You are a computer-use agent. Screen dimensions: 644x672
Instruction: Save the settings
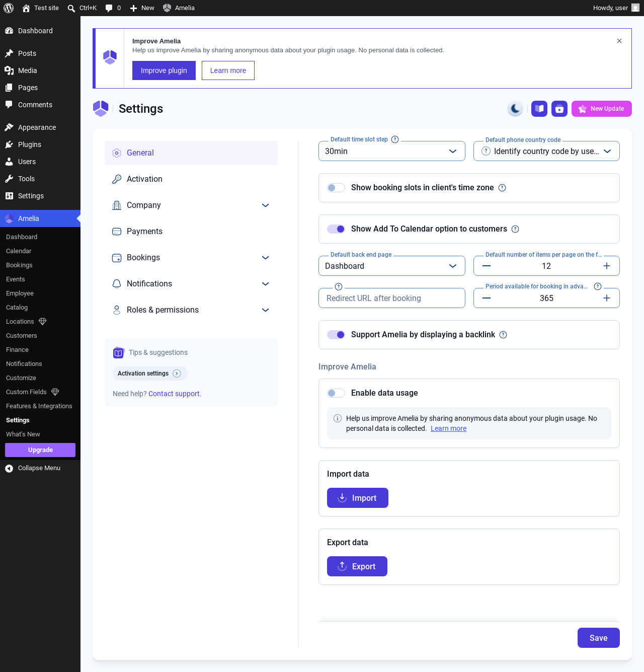point(599,638)
